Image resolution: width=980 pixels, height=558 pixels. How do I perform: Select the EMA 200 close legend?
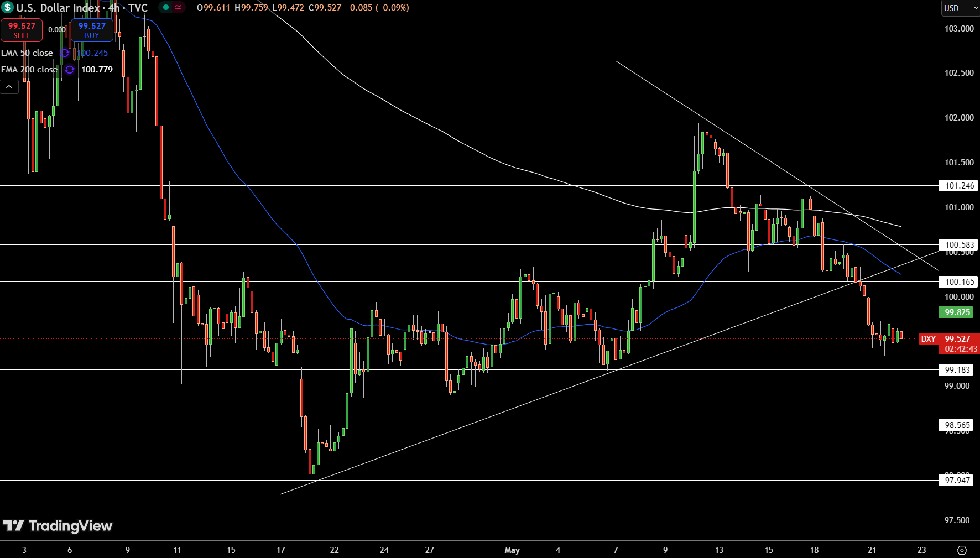click(x=29, y=70)
